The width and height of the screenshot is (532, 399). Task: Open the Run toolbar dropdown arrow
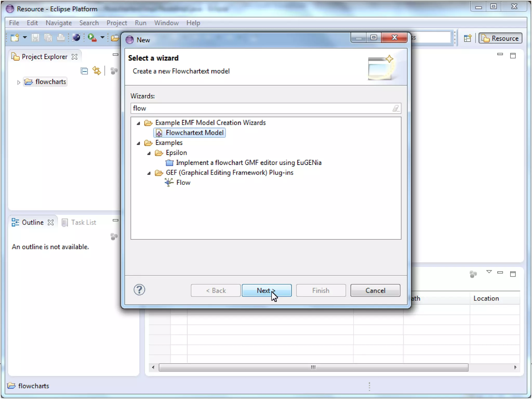(x=103, y=38)
